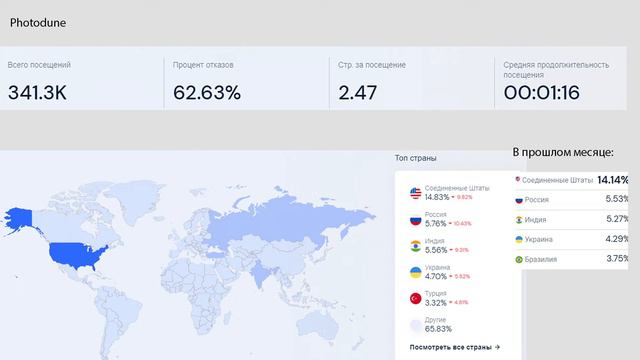The width and height of the screenshot is (640, 360).
Task: Click the United States flag icon in Top countries
Action: [x=416, y=193]
